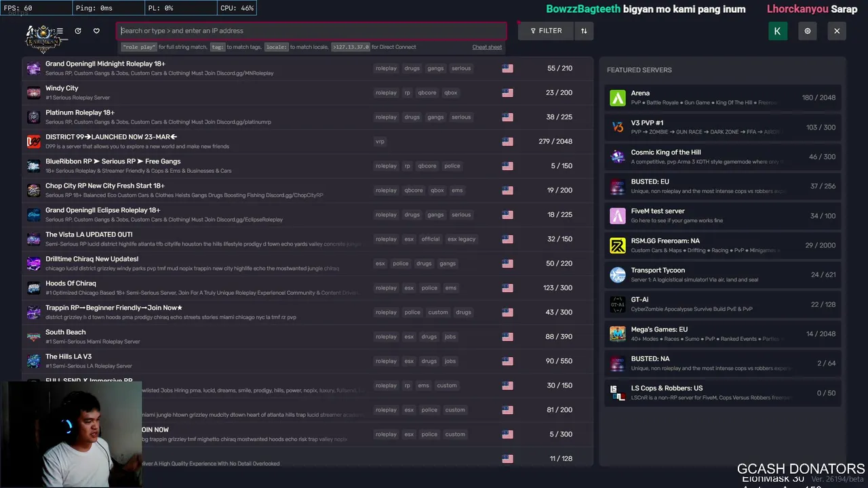
Task: Click the Platinum Roleplay server icon
Action: [x=33, y=117]
